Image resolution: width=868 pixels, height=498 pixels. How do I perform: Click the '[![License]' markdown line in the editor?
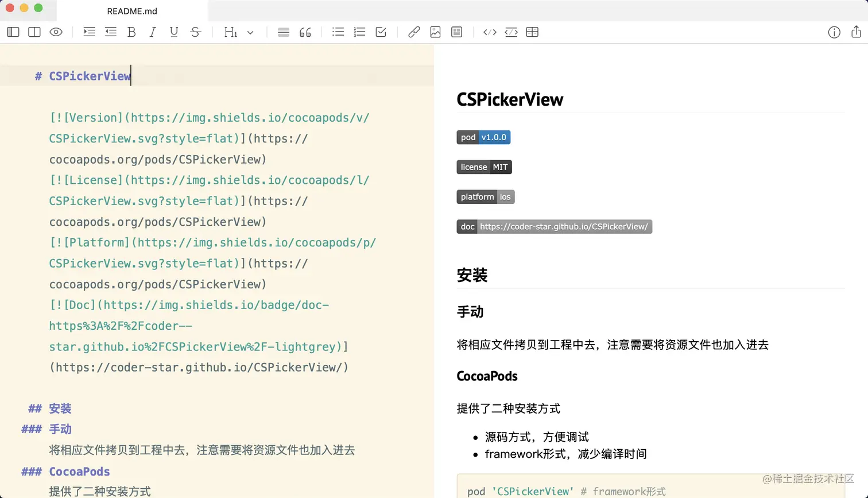coord(210,180)
